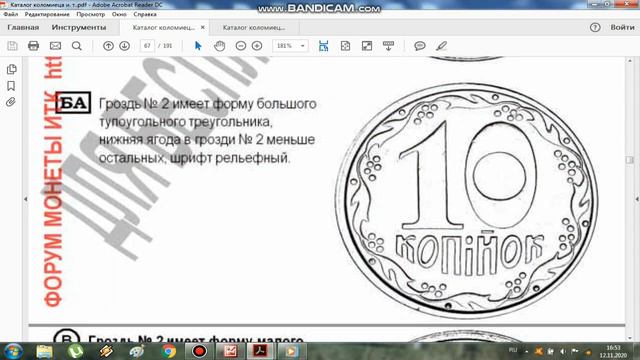The width and height of the screenshot is (640, 360).
Task: Click the БА variant label box
Action: click(x=73, y=103)
